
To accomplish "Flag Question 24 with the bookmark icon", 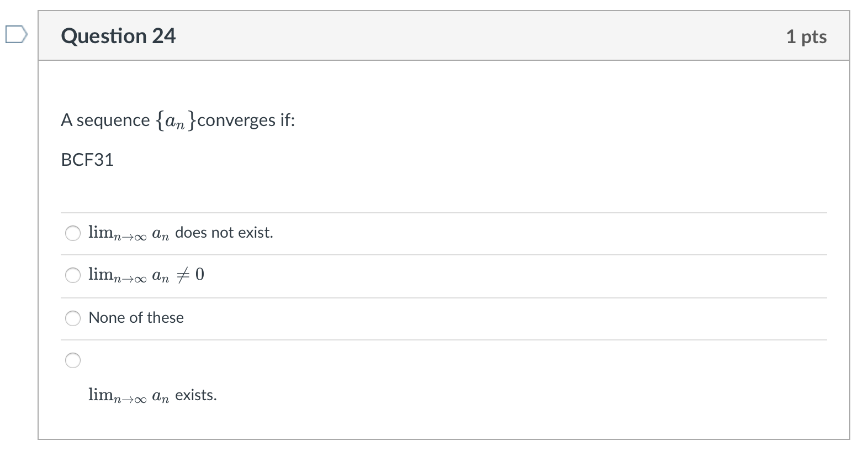I will [x=15, y=35].
